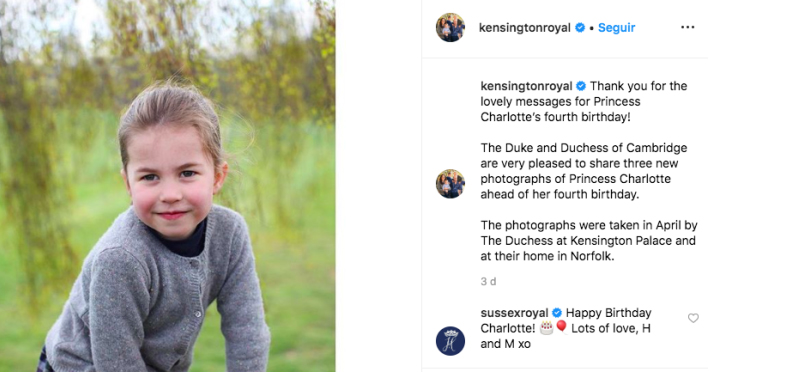Open kensingtonroyal profile from header username
The height and width of the screenshot is (372, 800).
click(524, 28)
